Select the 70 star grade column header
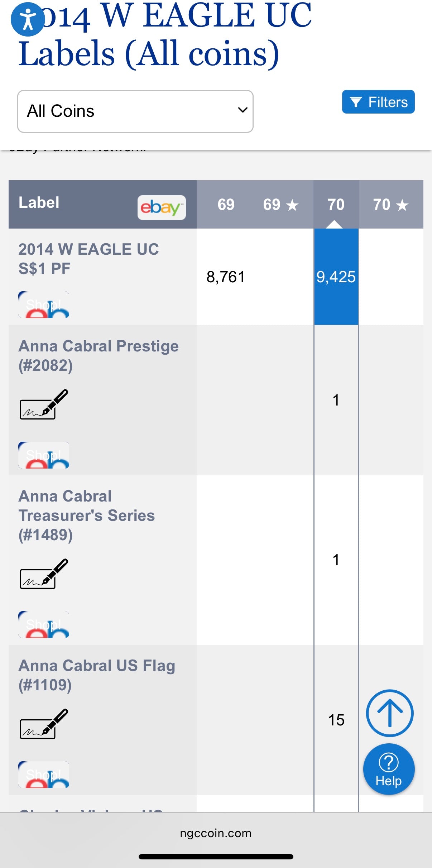The height and width of the screenshot is (868, 432). point(390,205)
